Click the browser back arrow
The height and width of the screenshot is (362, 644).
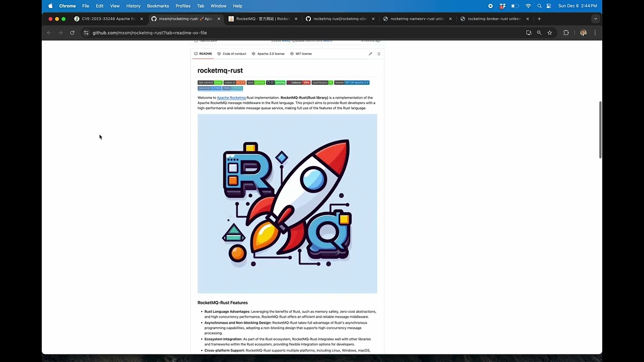tap(49, 33)
